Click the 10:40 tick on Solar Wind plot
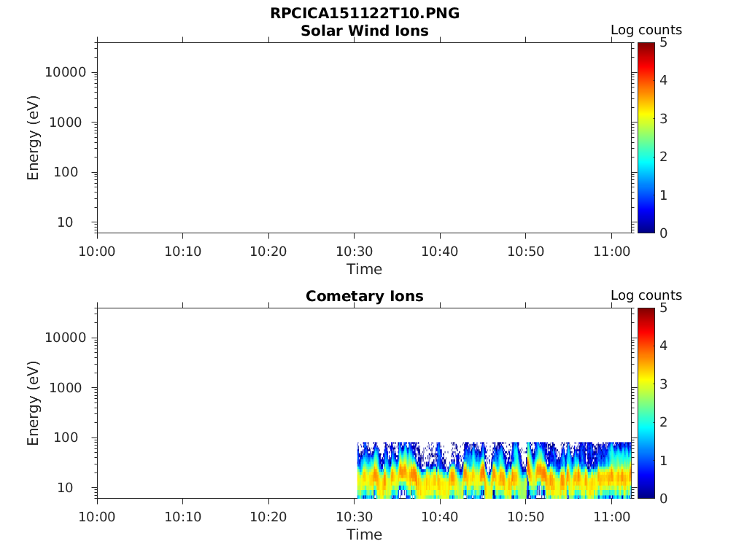This screenshot has height=560, width=747. [x=440, y=252]
